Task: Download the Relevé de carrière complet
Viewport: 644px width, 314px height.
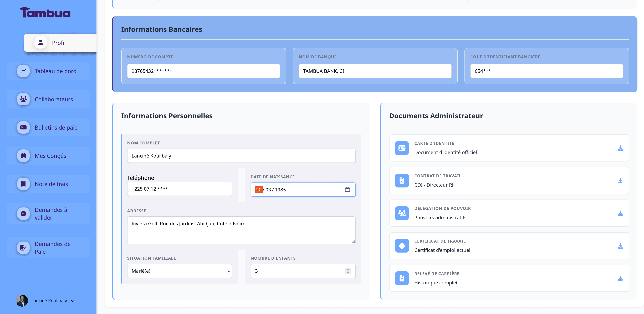Action: [620, 278]
